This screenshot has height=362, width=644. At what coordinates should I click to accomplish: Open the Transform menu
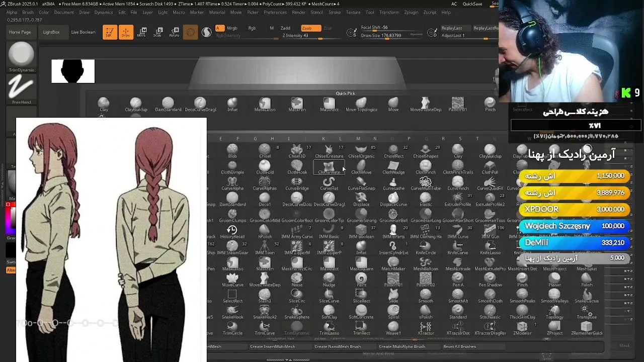[389, 12]
